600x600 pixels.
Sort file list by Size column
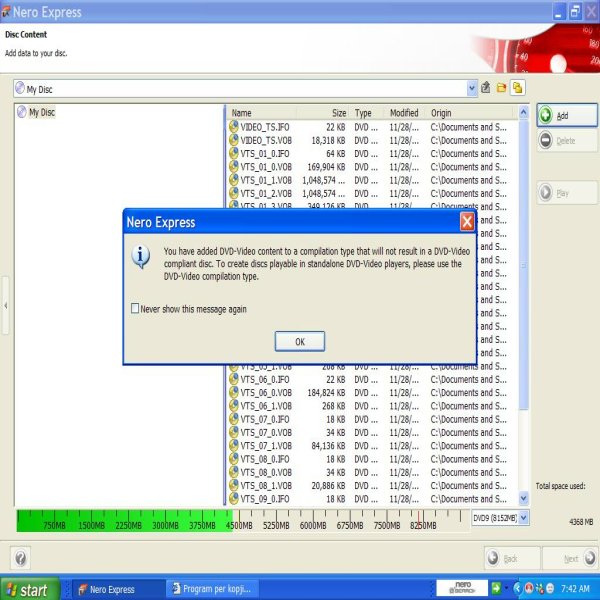323,113
